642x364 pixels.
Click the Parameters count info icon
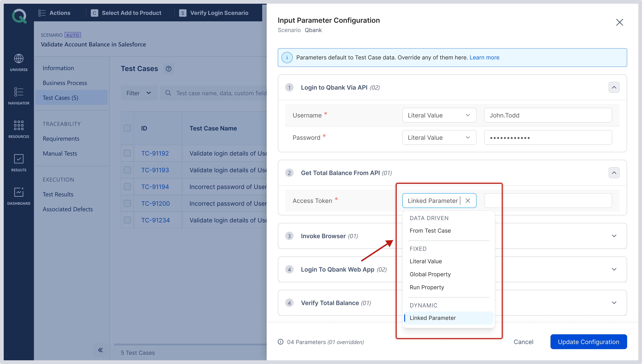point(281,342)
